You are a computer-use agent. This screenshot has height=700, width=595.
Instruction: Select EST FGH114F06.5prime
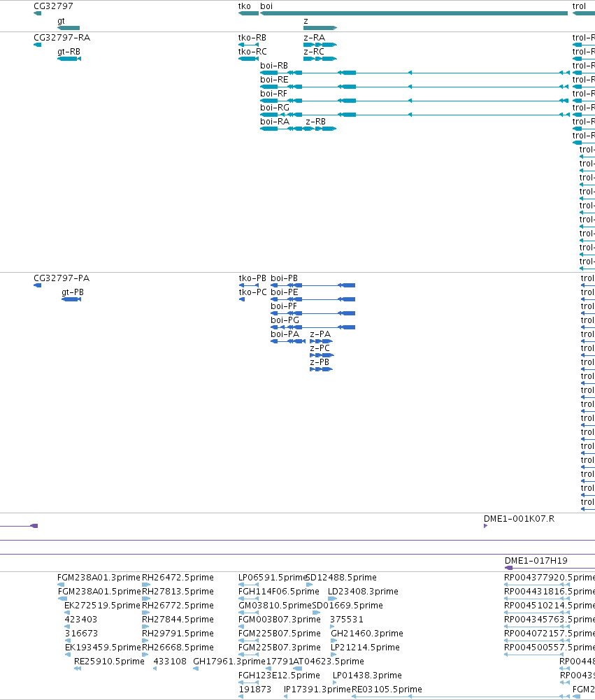[249, 599]
